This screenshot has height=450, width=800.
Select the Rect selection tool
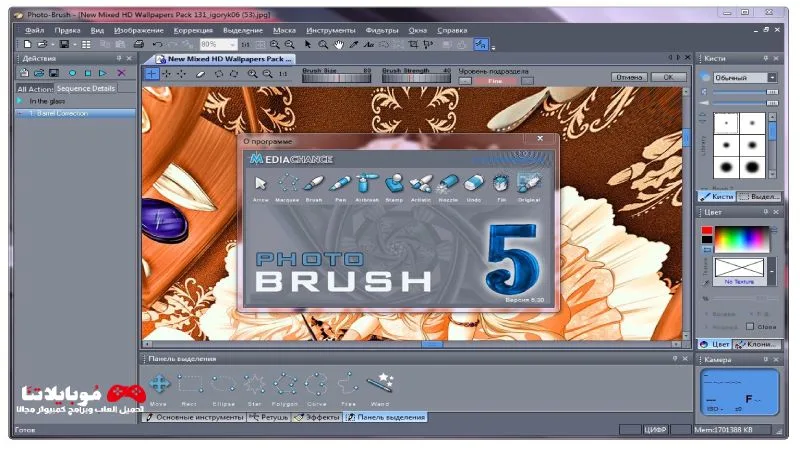tap(190, 384)
